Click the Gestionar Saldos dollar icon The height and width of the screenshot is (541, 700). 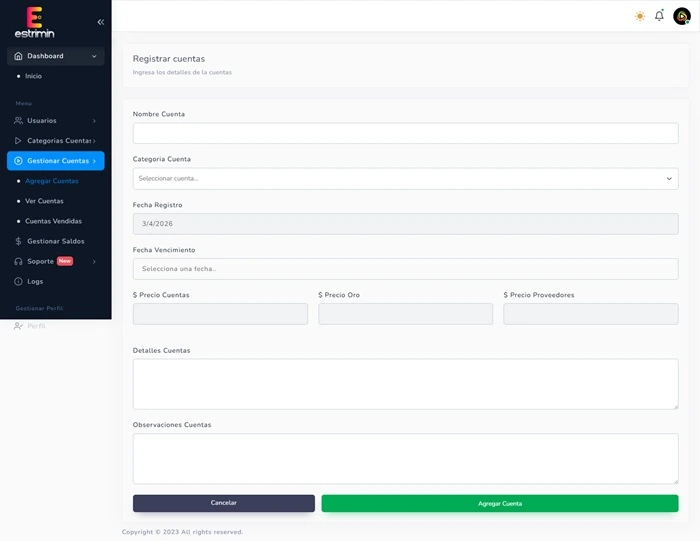[18, 241]
